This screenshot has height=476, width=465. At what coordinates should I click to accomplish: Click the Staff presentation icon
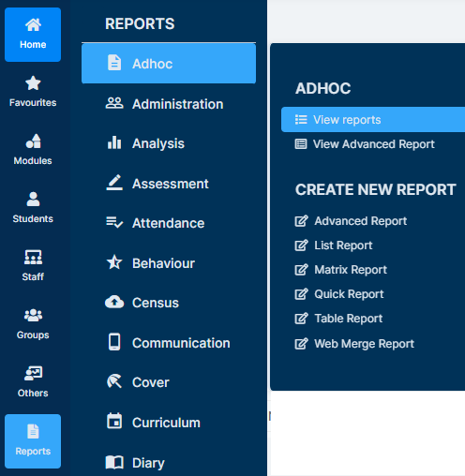click(x=33, y=257)
